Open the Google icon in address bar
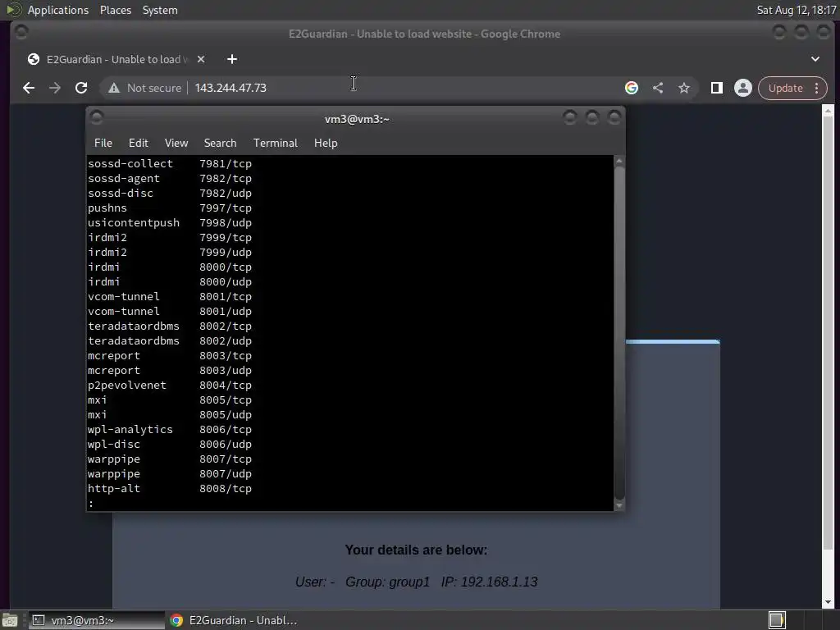This screenshot has height=630, width=840. point(632,88)
